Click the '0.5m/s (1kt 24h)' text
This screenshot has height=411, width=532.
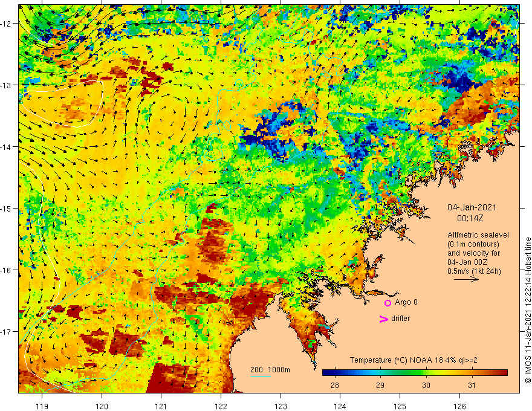click(x=474, y=271)
